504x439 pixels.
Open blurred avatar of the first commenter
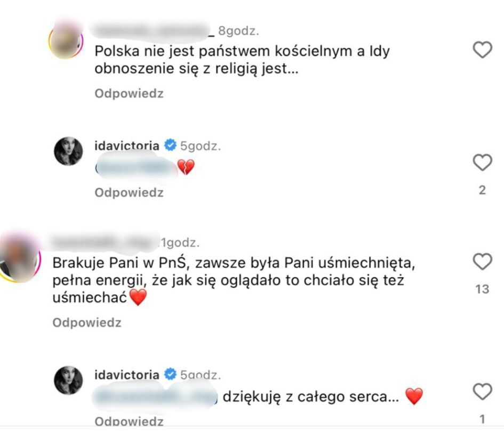click(x=66, y=41)
